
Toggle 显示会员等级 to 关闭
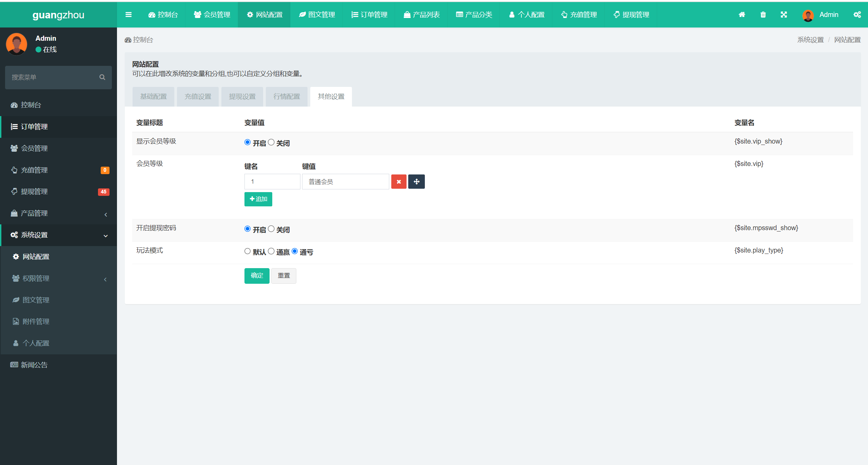pyautogui.click(x=271, y=143)
